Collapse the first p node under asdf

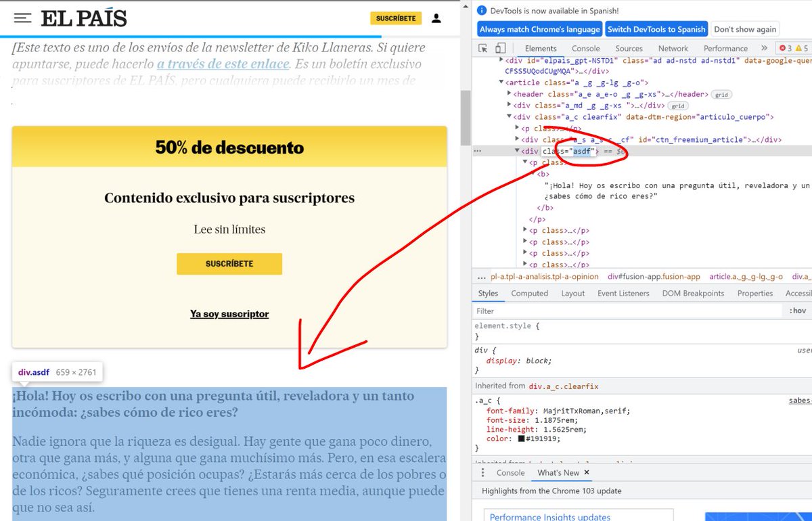click(x=526, y=162)
